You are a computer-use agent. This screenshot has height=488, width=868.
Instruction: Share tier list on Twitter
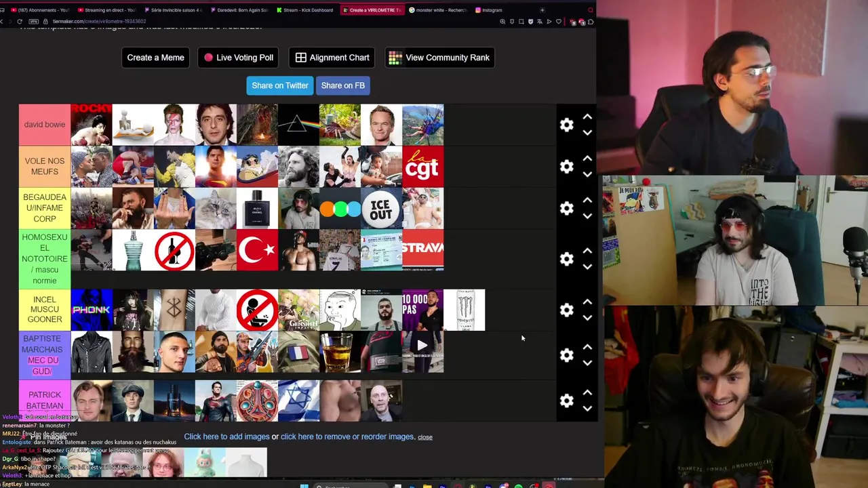(x=279, y=85)
